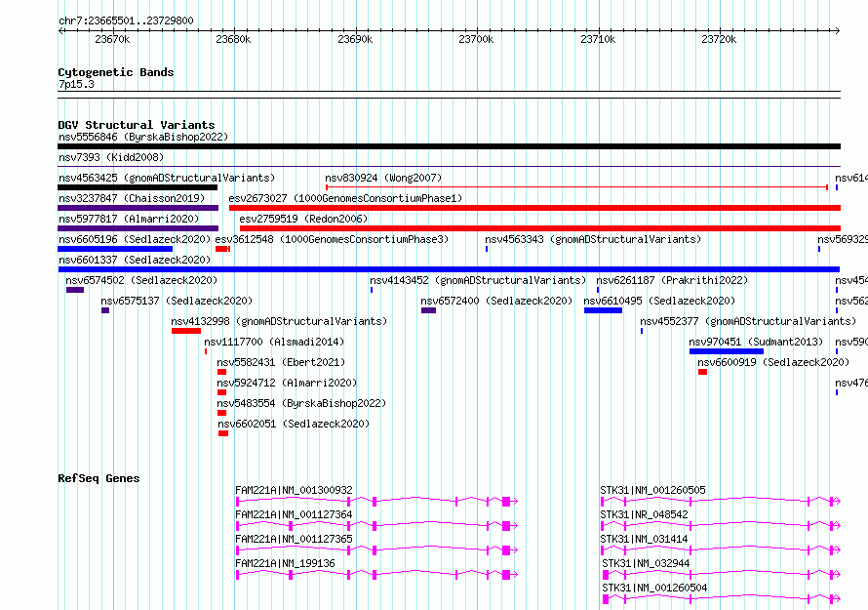The width and height of the screenshot is (868, 610).
Task: Click red block under nsv5582431
Action: pyautogui.click(x=221, y=372)
